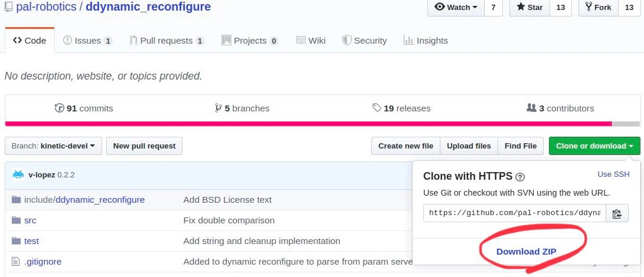Star this repository
The image size is (644, 277).
[530, 8]
